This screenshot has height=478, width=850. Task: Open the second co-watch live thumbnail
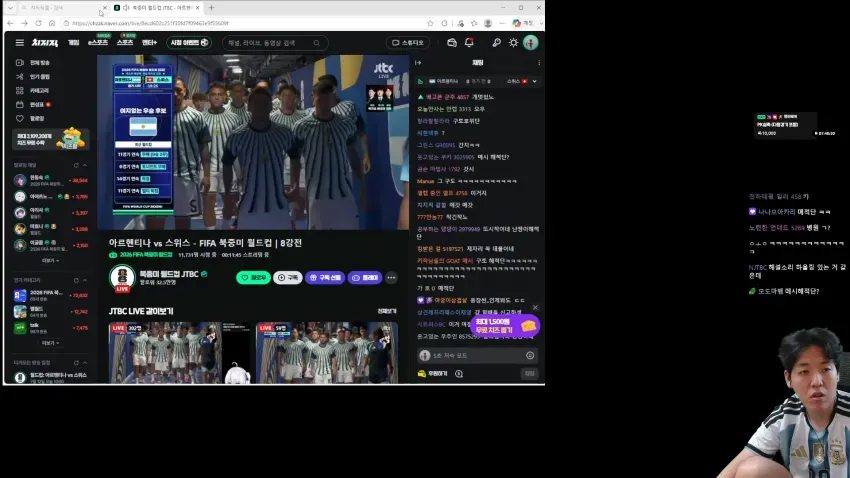click(x=327, y=353)
